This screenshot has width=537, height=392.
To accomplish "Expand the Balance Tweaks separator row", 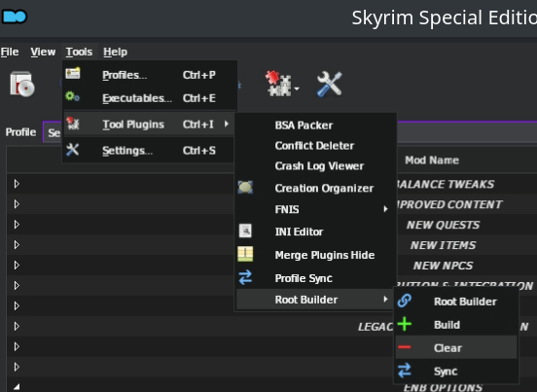I will tap(17, 184).
